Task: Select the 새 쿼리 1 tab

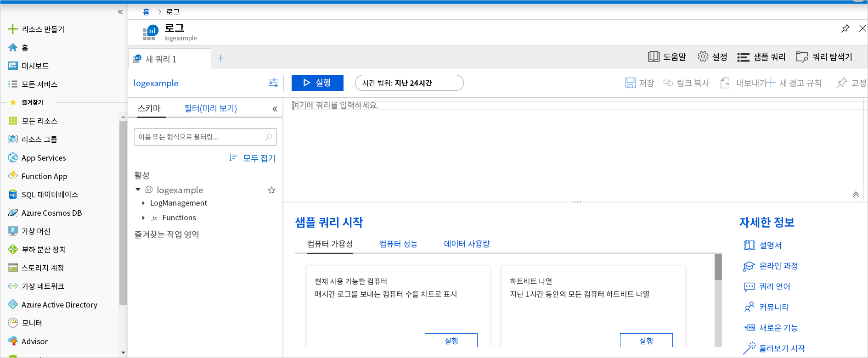Action: (169, 59)
